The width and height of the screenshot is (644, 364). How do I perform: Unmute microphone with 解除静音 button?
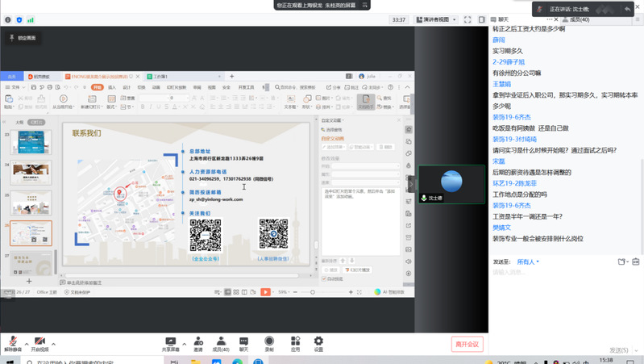pyautogui.click(x=12, y=341)
